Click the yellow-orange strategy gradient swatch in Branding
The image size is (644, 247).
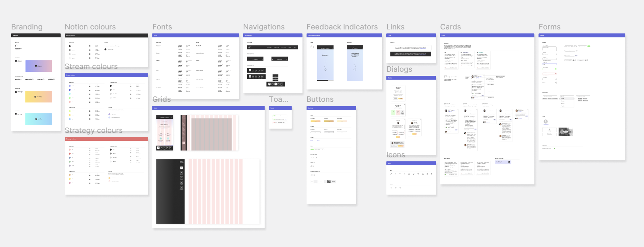pyautogui.click(x=39, y=96)
